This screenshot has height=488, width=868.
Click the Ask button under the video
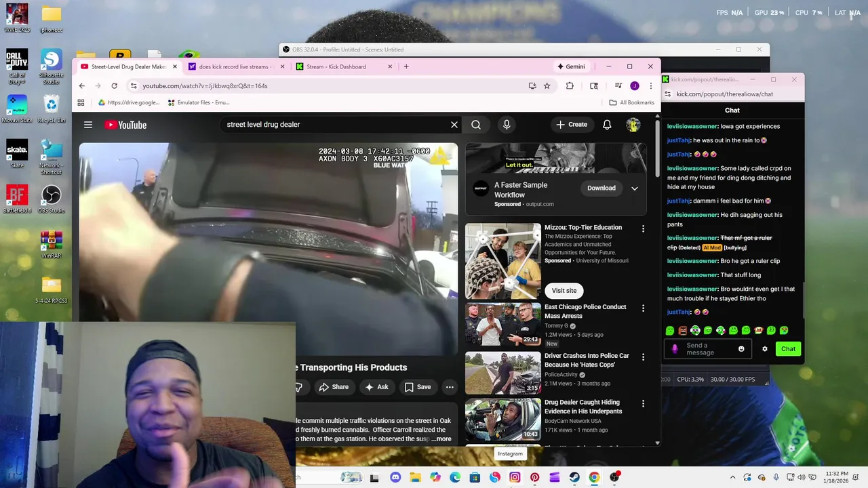[x=376, y=387]
